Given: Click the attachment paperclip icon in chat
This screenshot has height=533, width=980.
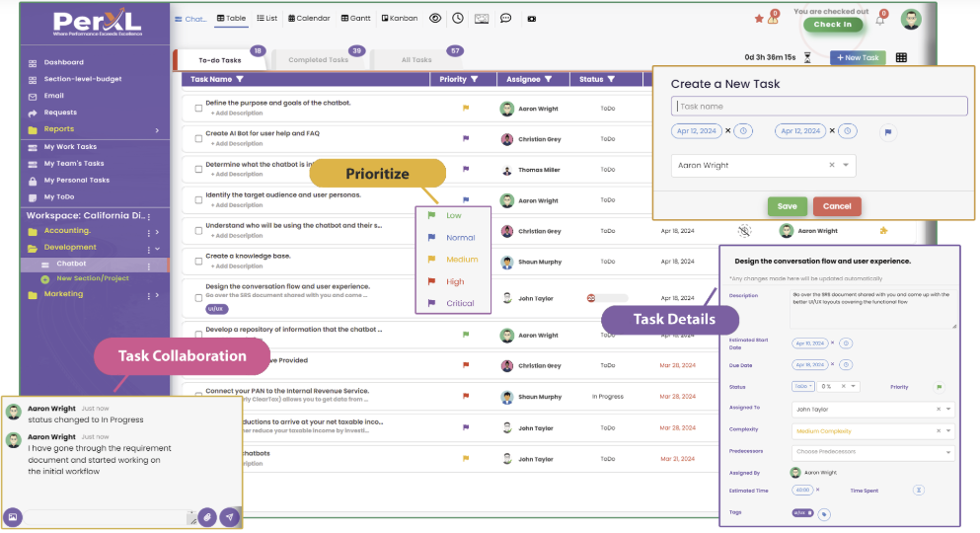Looking at the screenshot, I should (206, 516).
